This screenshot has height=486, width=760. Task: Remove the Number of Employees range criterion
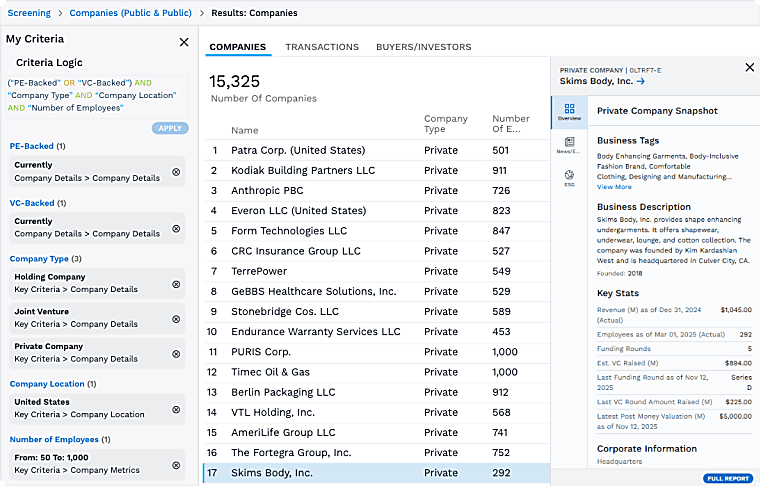(x=176, y=465)
